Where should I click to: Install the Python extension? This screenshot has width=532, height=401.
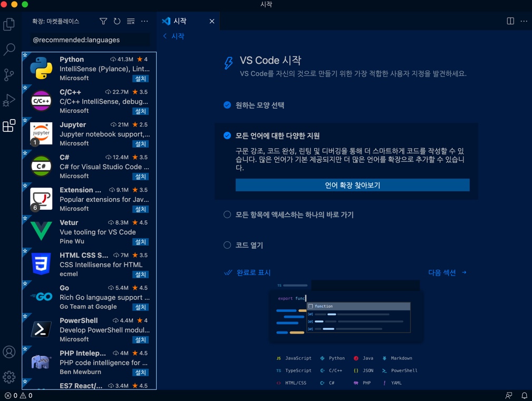pyautogui.click(x=140, y=79)
